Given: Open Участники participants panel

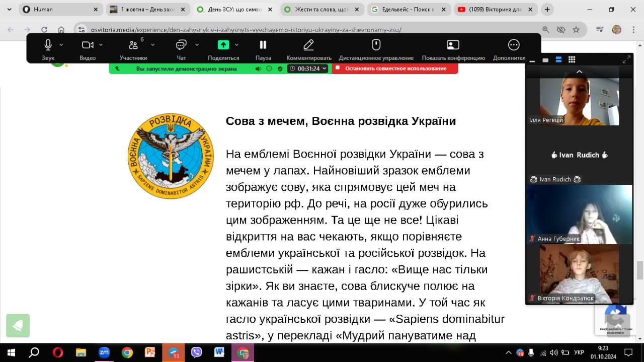Looking at the screenshot, I should 133,45.
